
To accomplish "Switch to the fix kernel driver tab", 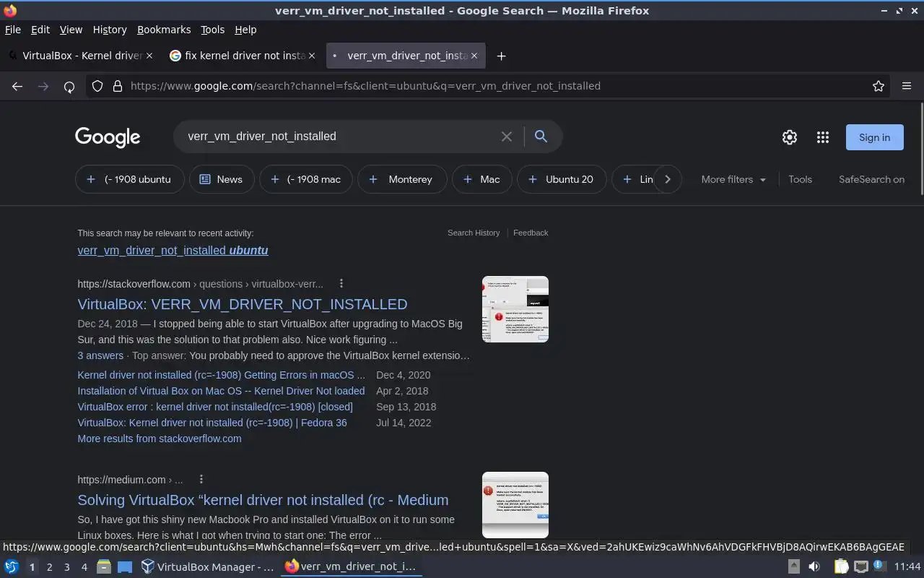I will pyautogui.click(x=243, y=56).
